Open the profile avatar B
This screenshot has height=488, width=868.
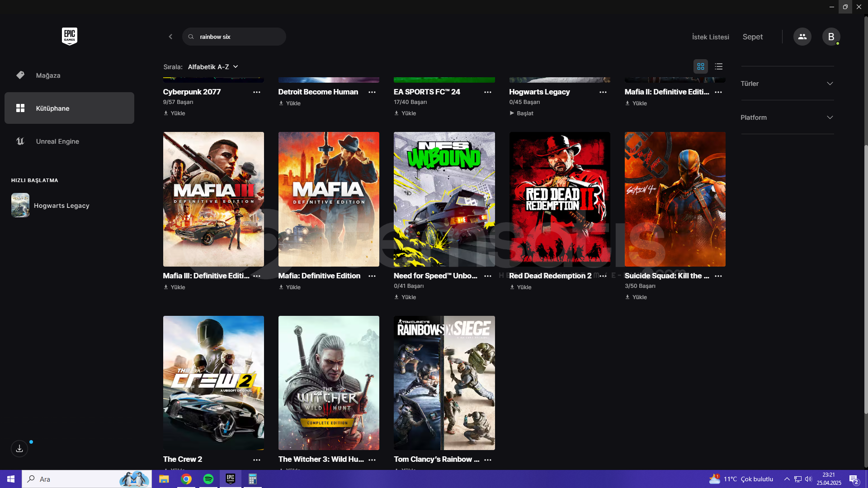(831, 37)
